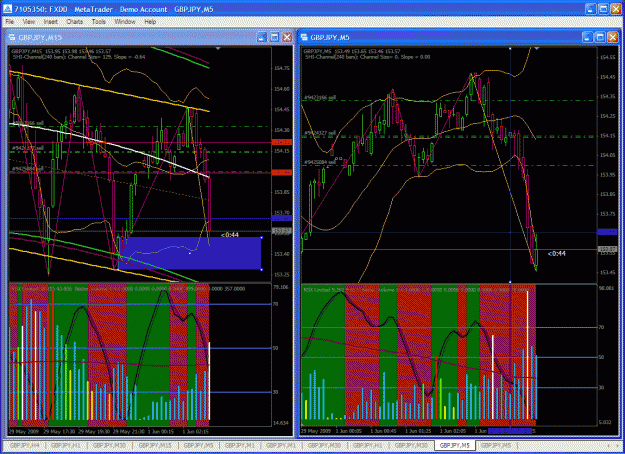The image size is (625, 454).
Task: Click the 154.55 price label on M5 axis
Action: [607, 57]
